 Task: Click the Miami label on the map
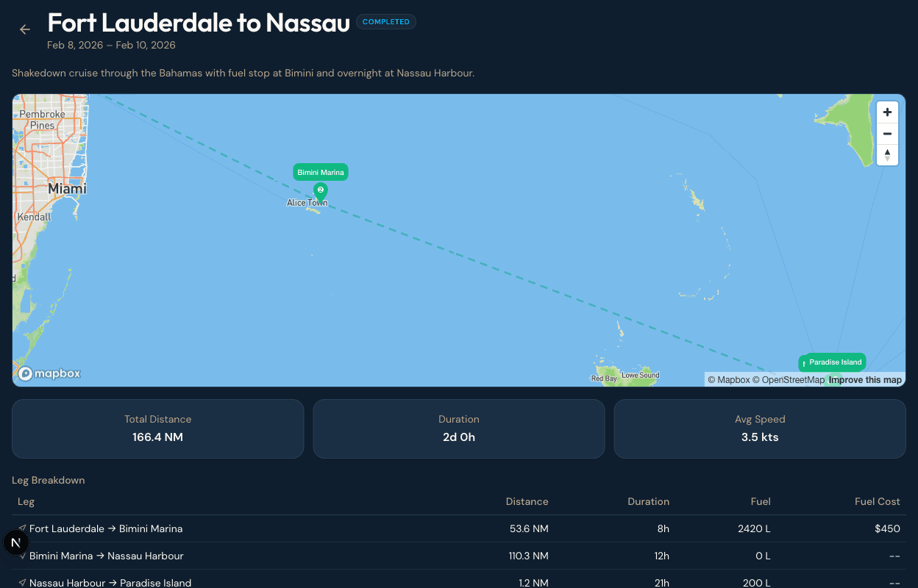click(x=67, y=189)
